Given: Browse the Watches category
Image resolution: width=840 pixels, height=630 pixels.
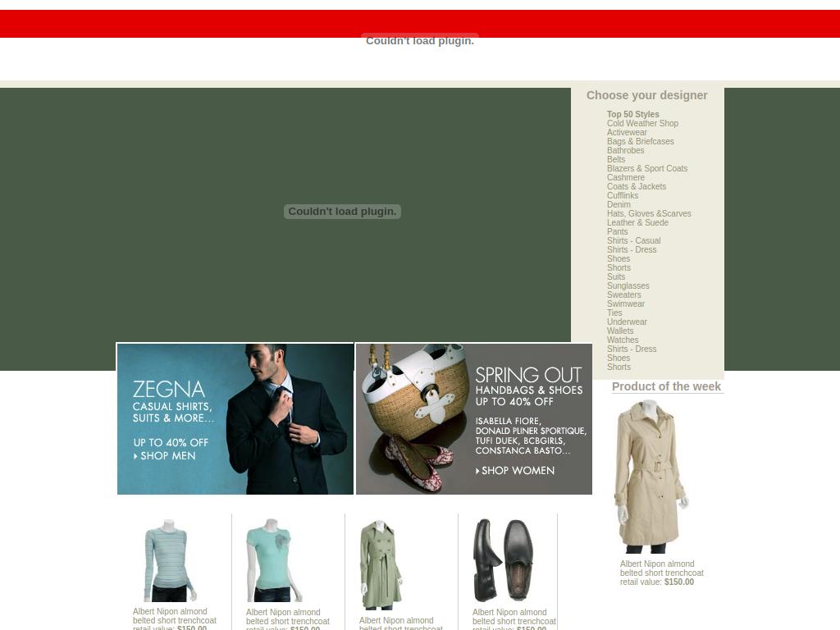Looking at the screenshot, I should (623, 340).
